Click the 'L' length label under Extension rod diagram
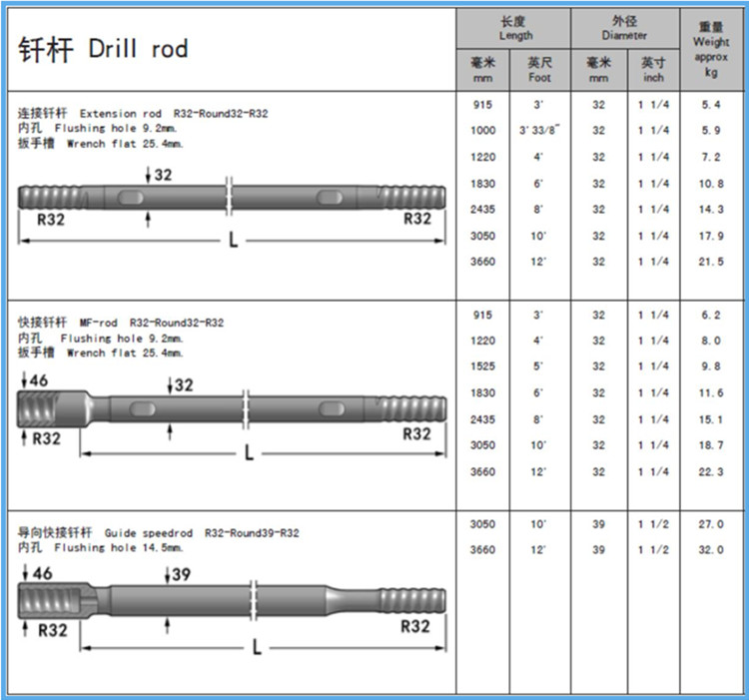 click(234, 240)
